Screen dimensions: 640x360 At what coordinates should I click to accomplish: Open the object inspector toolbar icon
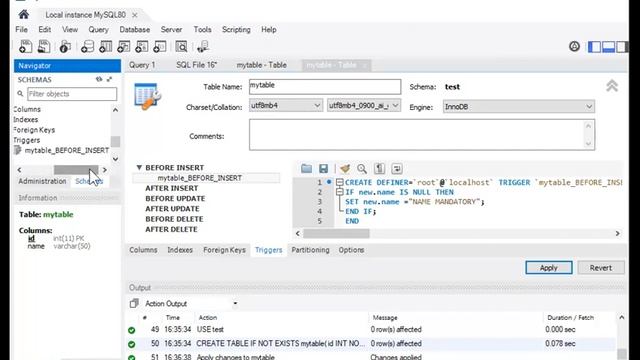pyautogui.click(x=65, y=47)
